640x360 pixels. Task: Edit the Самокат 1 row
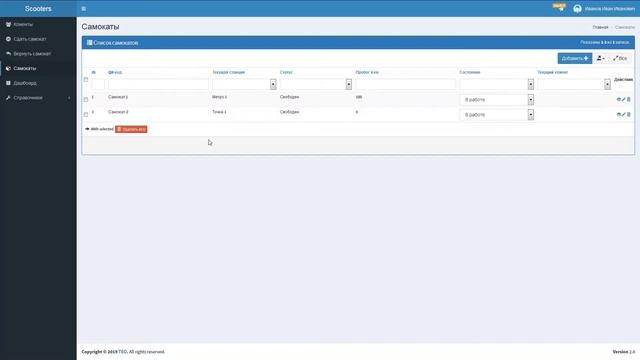(624, 100)
